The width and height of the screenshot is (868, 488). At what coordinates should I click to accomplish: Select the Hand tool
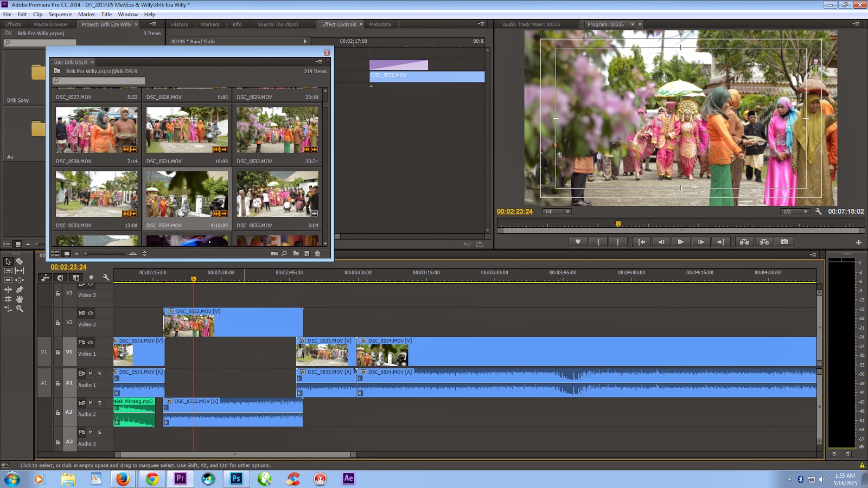(x=20, y=299)
